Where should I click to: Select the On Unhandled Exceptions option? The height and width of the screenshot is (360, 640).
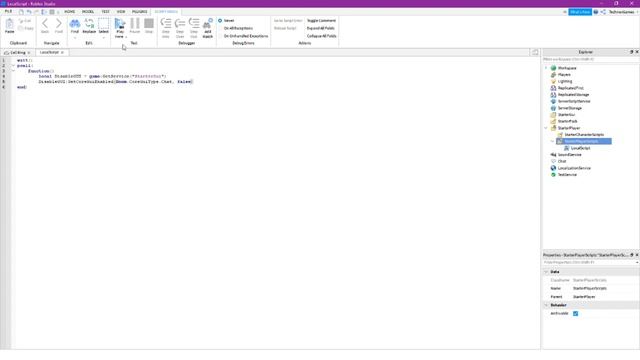coord(243,36)
